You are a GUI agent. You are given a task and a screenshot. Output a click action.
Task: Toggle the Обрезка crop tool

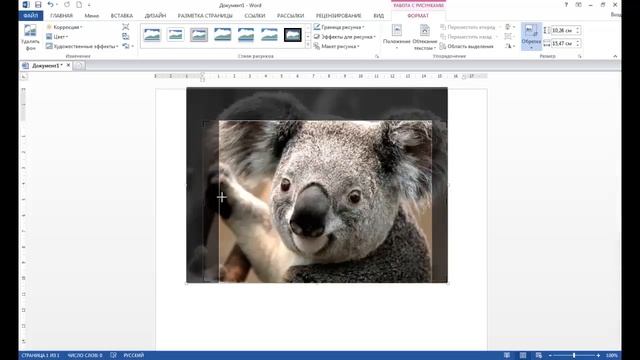(x=531, y=37)
